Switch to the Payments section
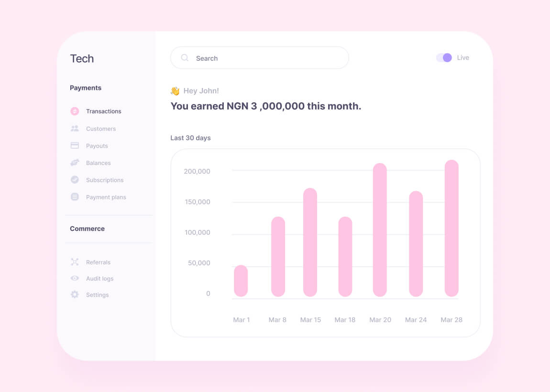The height and width of the screenshot is (392, 550). (x=86, y=88)
